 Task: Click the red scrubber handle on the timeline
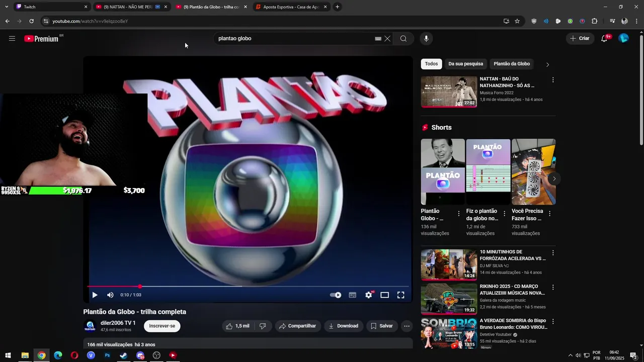point(140,287)
